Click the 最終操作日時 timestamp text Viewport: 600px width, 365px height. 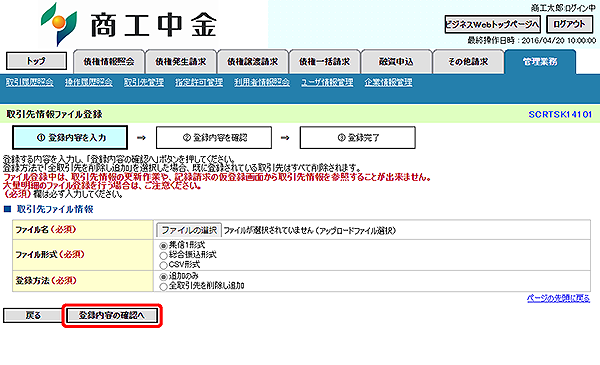pyautogui.click(x=532, y=41)
